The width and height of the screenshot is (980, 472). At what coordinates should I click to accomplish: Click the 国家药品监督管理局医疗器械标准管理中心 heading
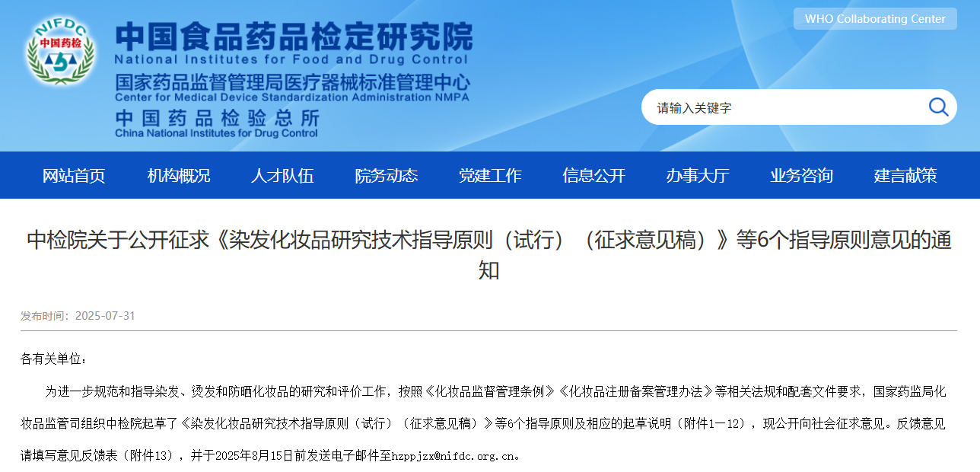coord(293,81)
